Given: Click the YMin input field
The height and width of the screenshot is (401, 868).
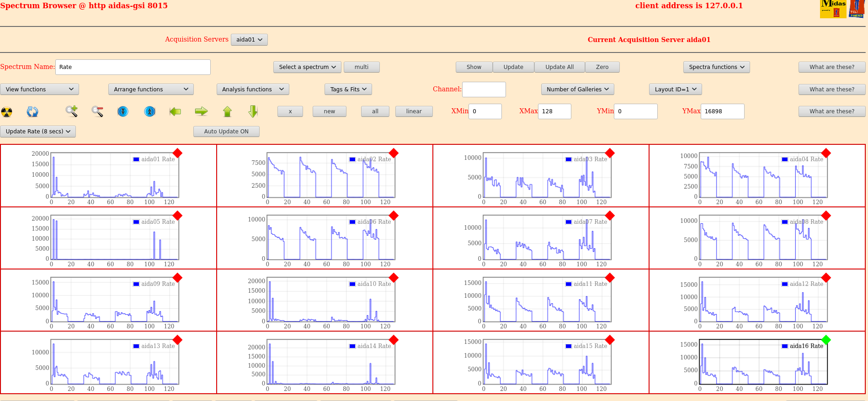Looking at the screenshot, I should tap(636, 111).
